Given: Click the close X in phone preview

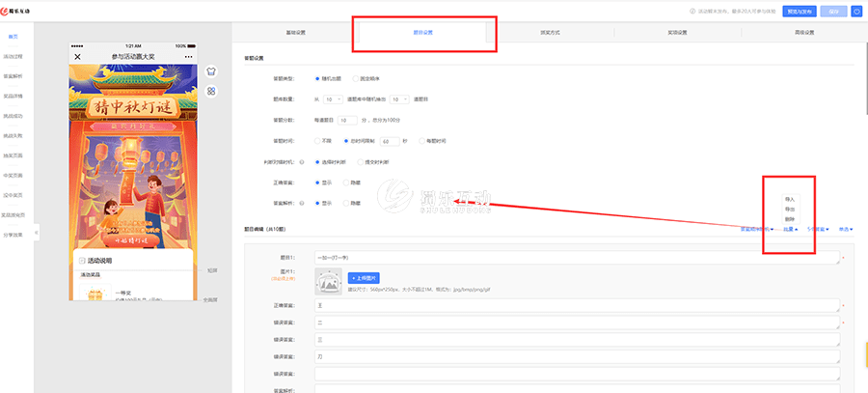Looking at the screenshot, I should [x=78, y=57].
